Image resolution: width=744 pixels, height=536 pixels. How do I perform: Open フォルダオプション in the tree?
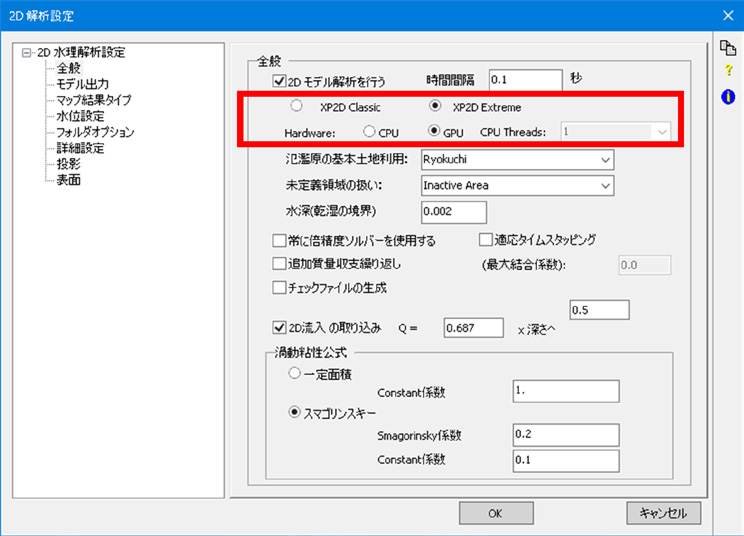95,132
